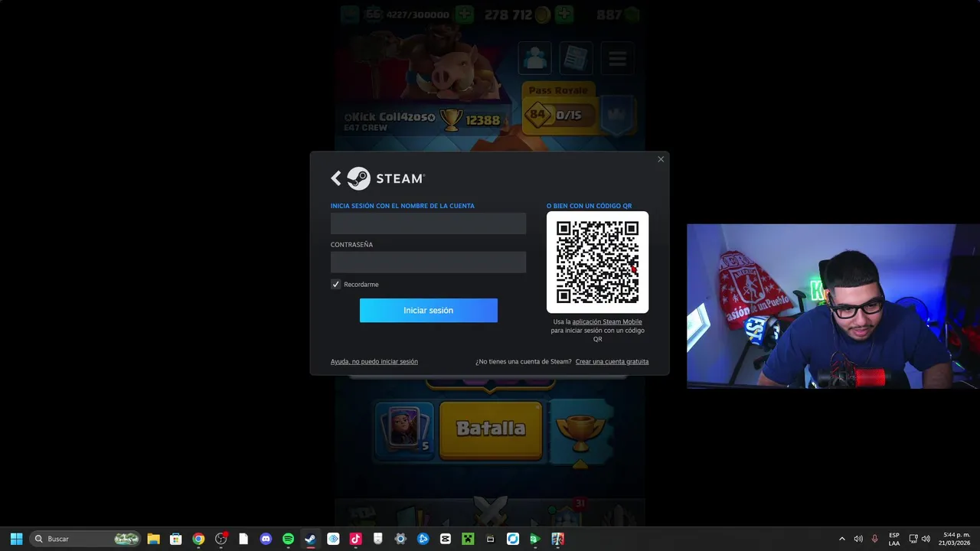The image size is (980, 551).
Task: Open the settings gear taskbar icon
Action: click(x=400, y=539)
